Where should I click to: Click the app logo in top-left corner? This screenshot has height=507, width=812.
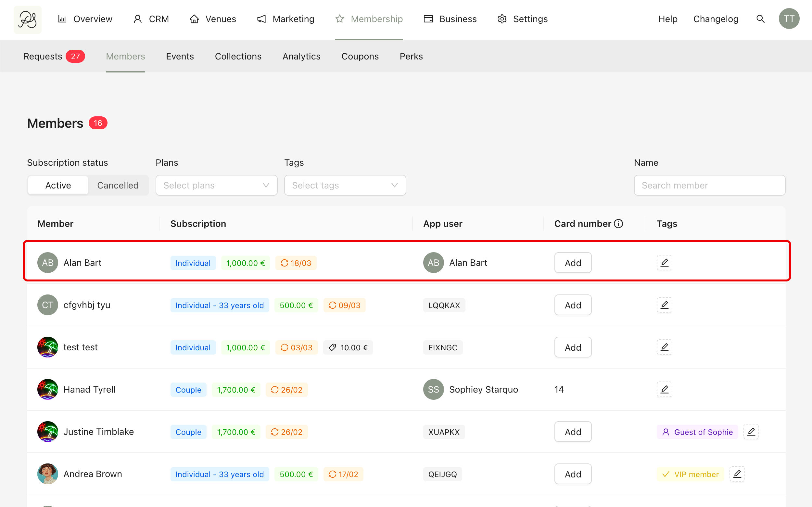(x=28, y=19)
